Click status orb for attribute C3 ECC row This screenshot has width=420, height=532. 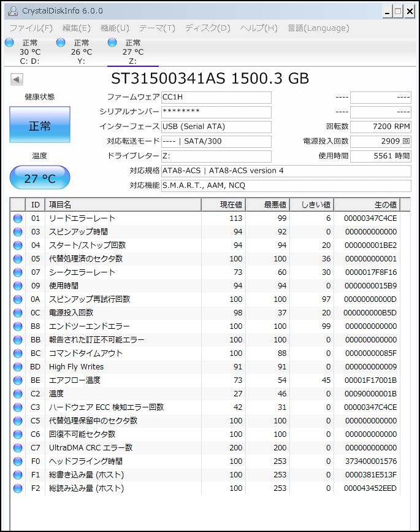point(18,407)
